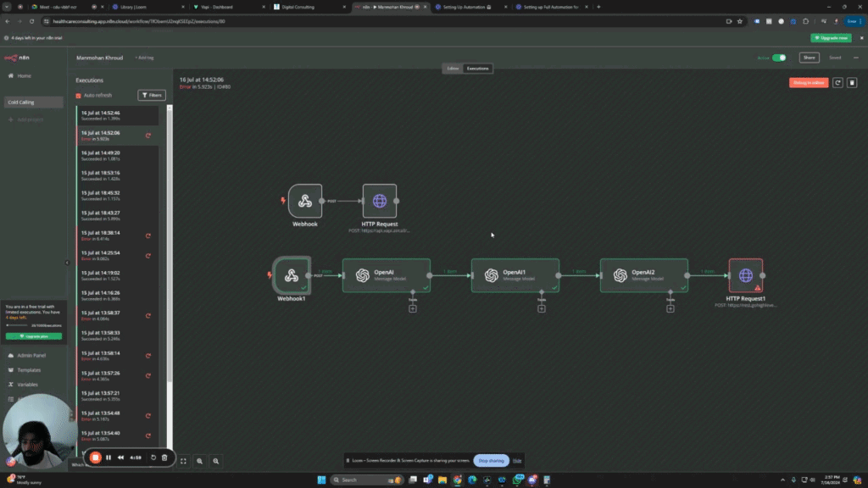Click the zoom in magnifier on canvas
This screenshot has height=488, width=868.
pos(200,460)
